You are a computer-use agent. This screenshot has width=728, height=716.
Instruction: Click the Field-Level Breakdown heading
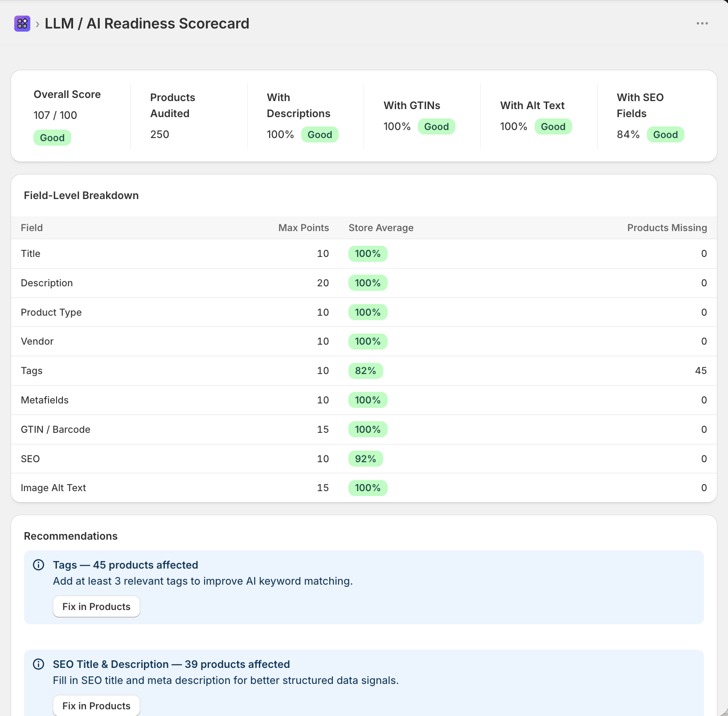81,195
